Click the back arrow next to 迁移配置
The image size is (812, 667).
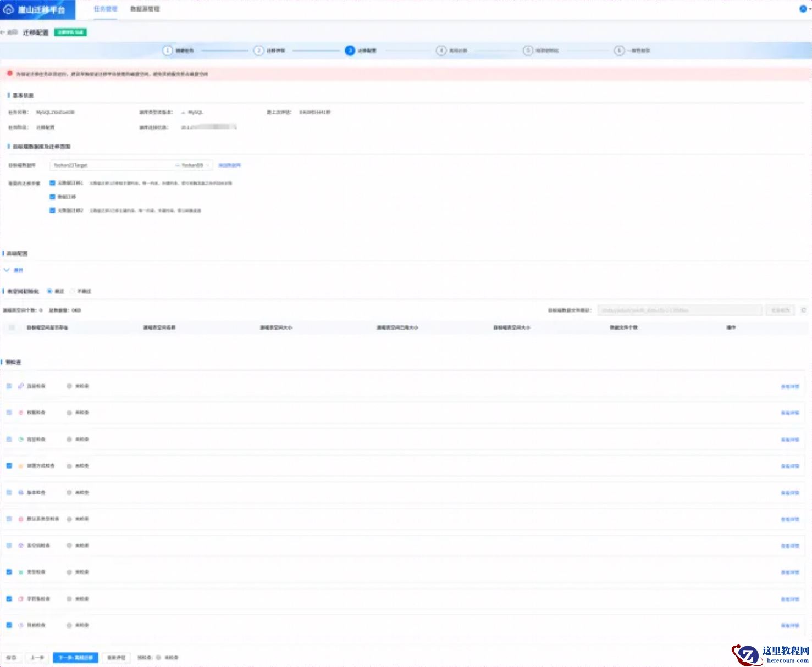point(3,32)
